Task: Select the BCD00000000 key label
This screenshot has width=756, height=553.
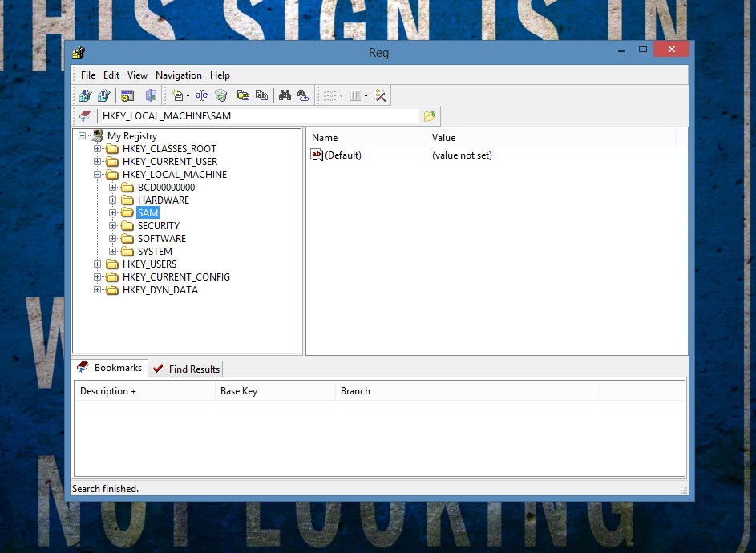Action: [166, 187]
